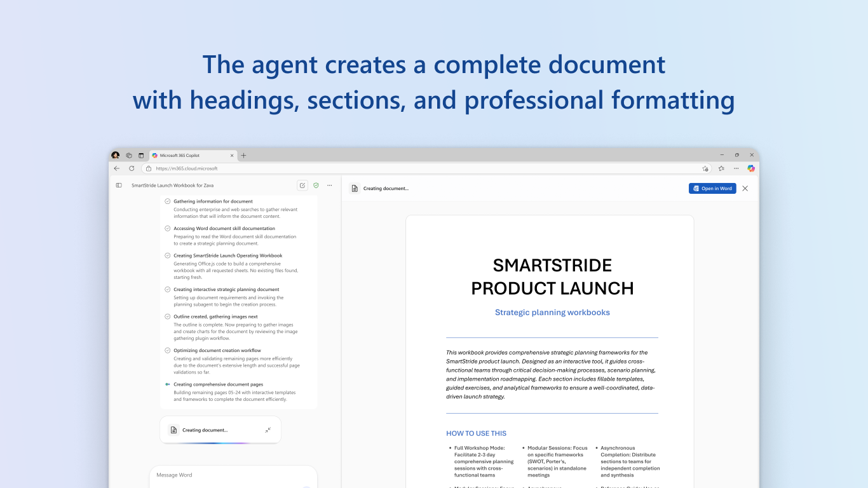Close the document preview pane
The width and height of the screenshot is (868, 488).
(745, 188)
